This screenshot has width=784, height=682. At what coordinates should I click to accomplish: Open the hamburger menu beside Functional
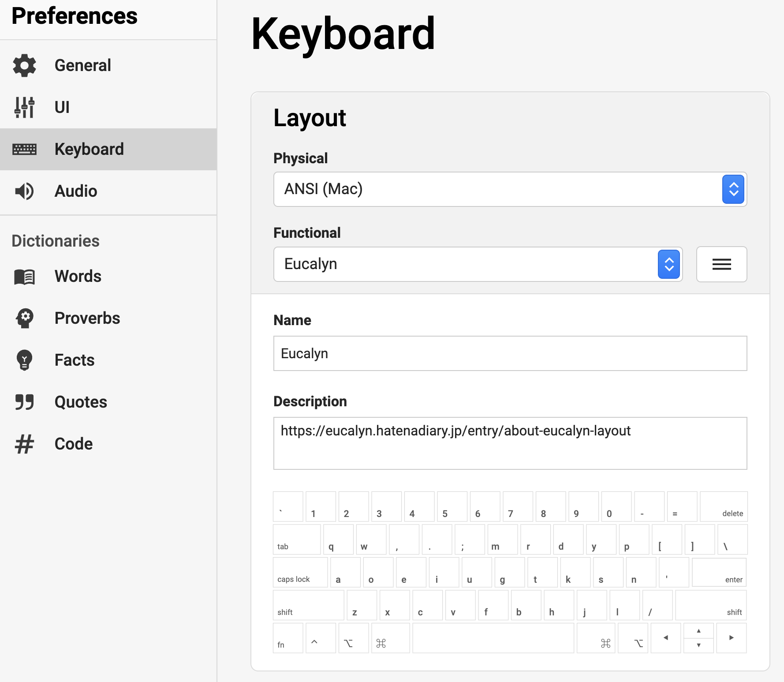(721, 264)
